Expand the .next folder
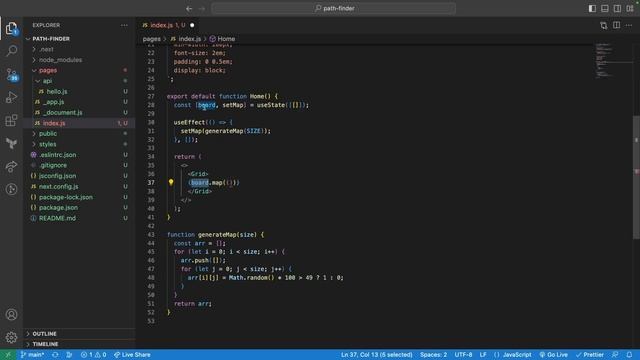Screen dimensions: 640x360 pos(80,49)
